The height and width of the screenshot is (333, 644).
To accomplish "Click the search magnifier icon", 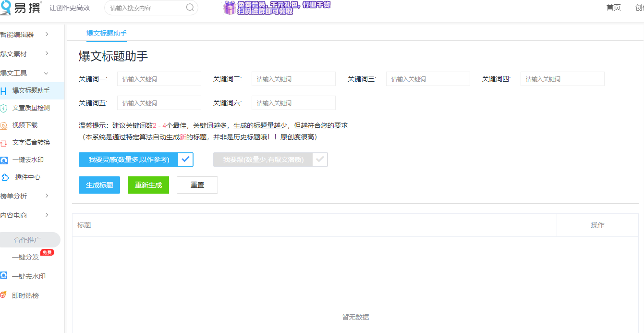I will pyautogui.click(x=190, y=8).
